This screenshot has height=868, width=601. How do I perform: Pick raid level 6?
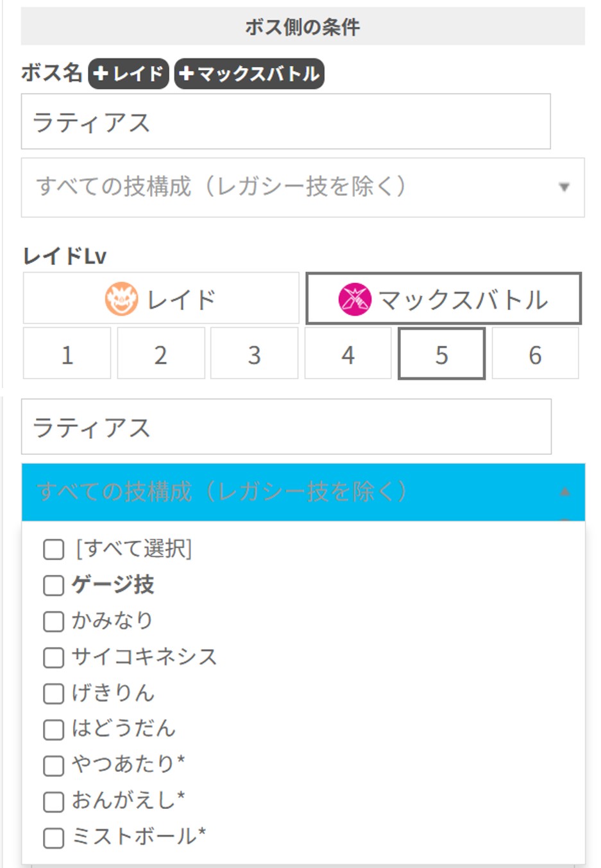click(535, 354)
